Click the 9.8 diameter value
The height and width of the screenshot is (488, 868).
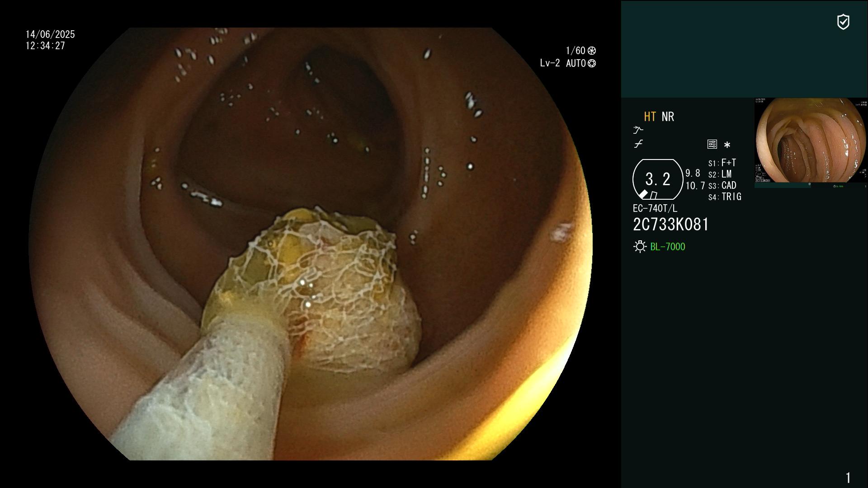pos(693,173)
